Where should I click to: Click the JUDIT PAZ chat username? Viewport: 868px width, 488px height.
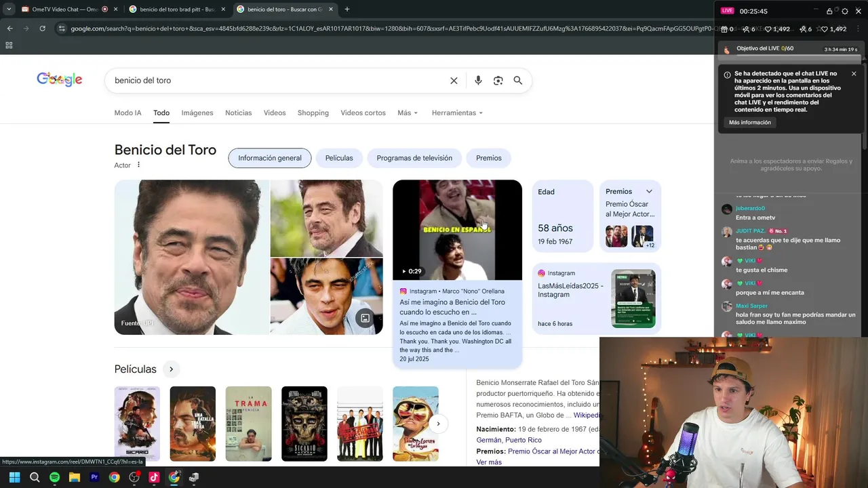click(750, 231)
